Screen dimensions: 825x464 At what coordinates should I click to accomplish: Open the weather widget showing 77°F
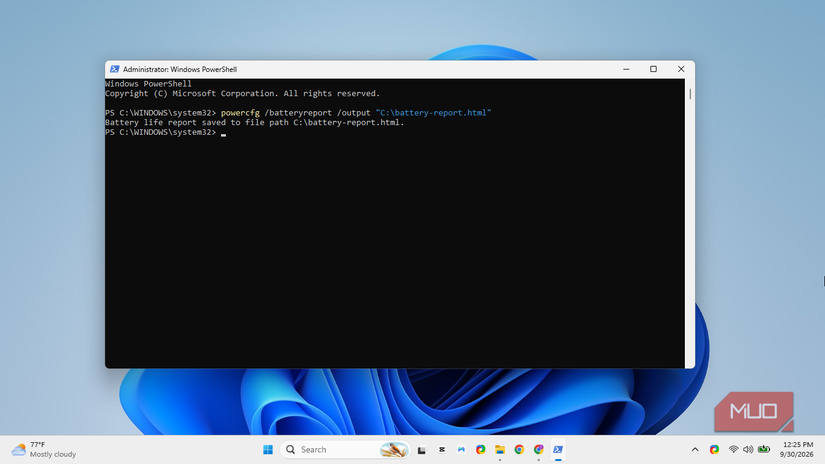click(44, 449)
